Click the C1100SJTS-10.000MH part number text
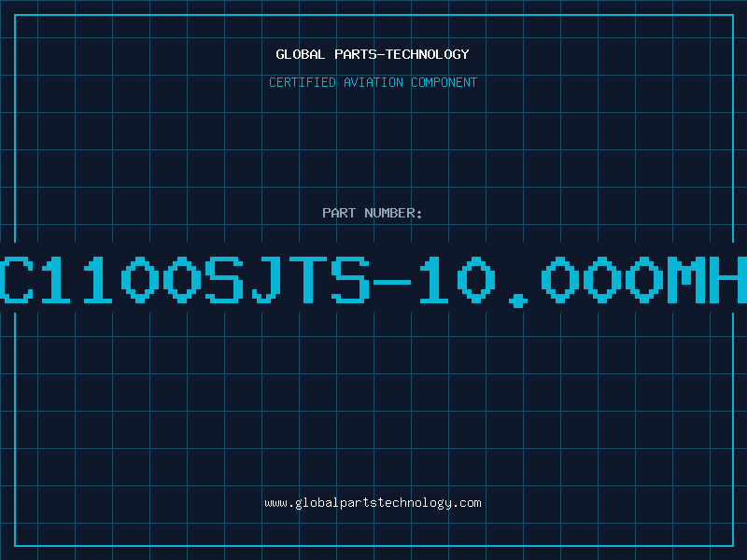The height and width of the screenshot is (560, 747). coord(373,280)
